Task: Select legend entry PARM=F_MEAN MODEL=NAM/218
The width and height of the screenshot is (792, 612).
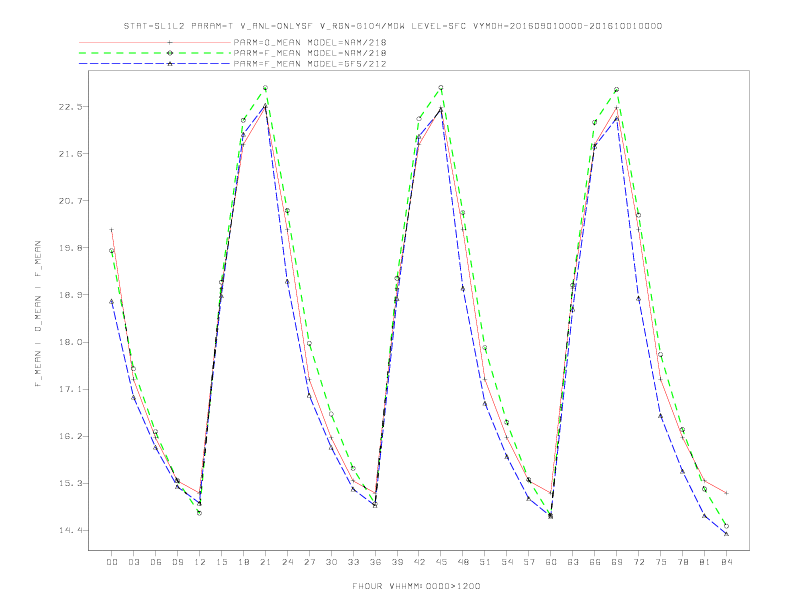Action: click(310, 53)
